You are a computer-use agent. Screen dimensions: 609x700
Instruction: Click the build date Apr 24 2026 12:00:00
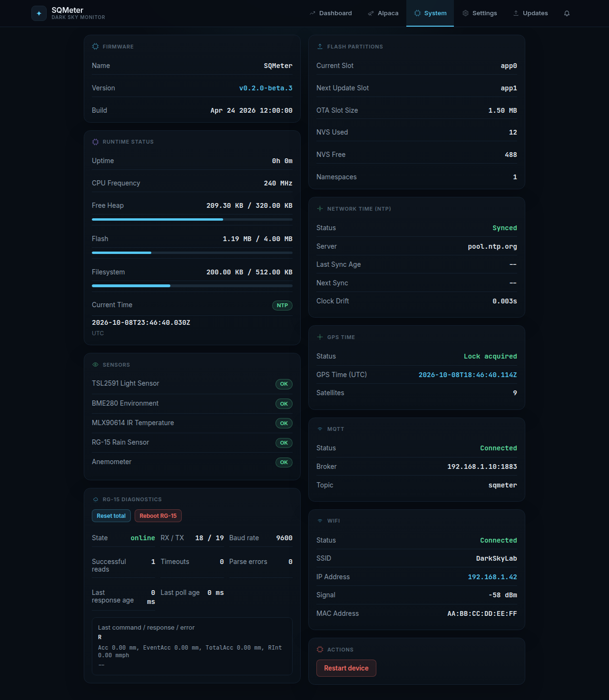[x=251, y=110]
